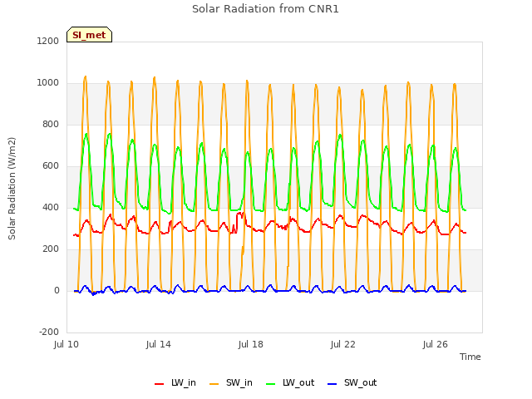
Task: Click the 1000 y-axis tick label
Action: (48, 83)
